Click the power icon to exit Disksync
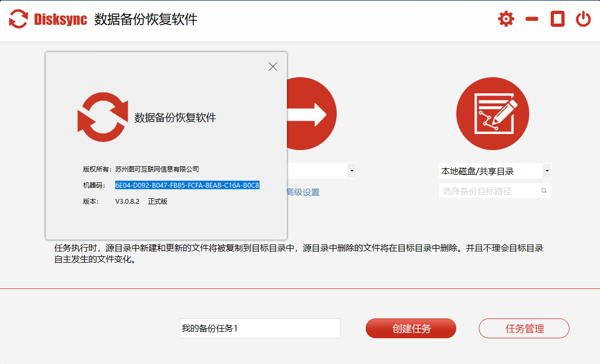Screen dimensions: 600x364 pyautogui.click(x=583, y=19)
